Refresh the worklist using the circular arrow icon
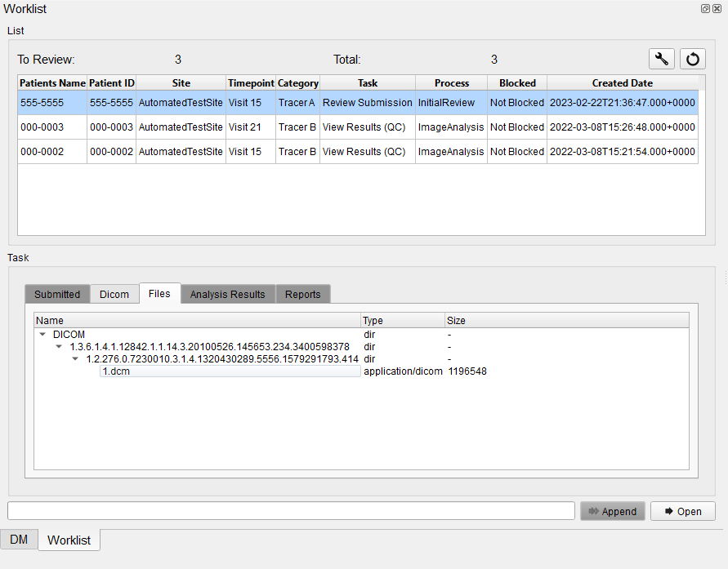The height and width of the screenshot is (569, 728). coord(692,59)
